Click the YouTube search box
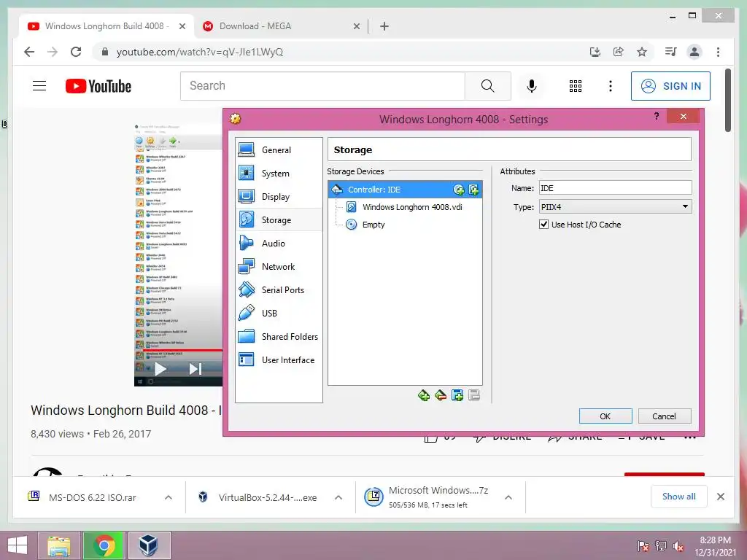Viewport: 747px width, 560px height. [322, 86]
